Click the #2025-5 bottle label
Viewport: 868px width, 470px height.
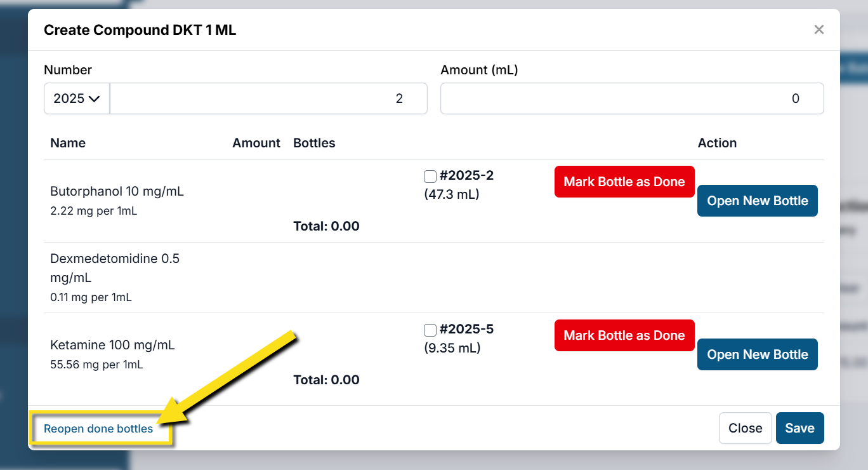point(466,330)
